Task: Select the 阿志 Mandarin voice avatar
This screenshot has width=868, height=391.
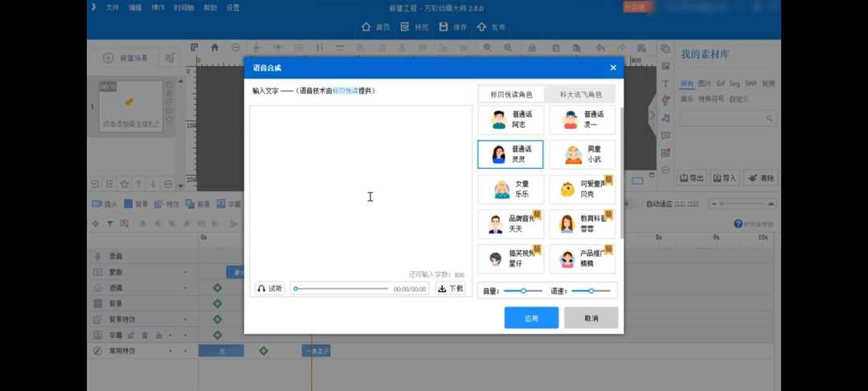Action: pyautogui.click(x=510, y=120)
